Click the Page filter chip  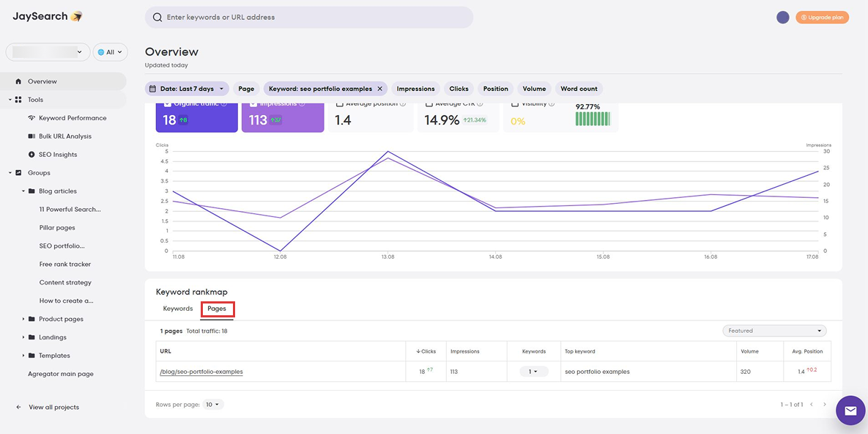[x=246, y=89]
